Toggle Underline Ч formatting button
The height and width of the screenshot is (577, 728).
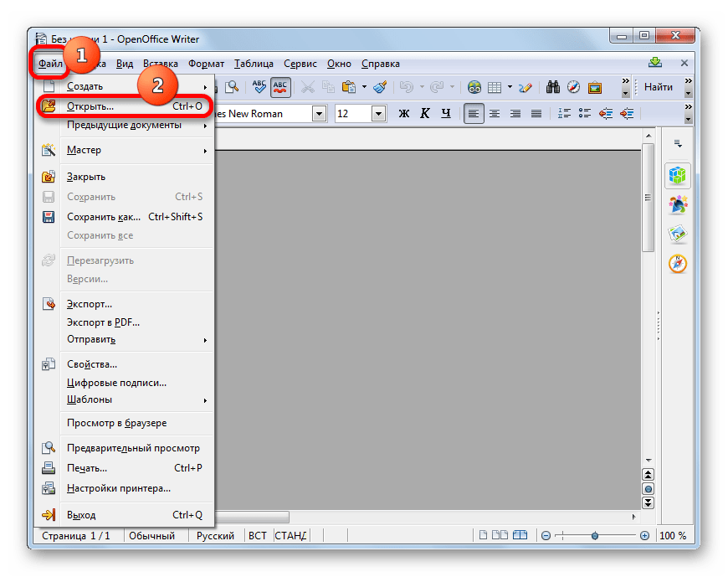pyautogui.click(x=446, y=113)
